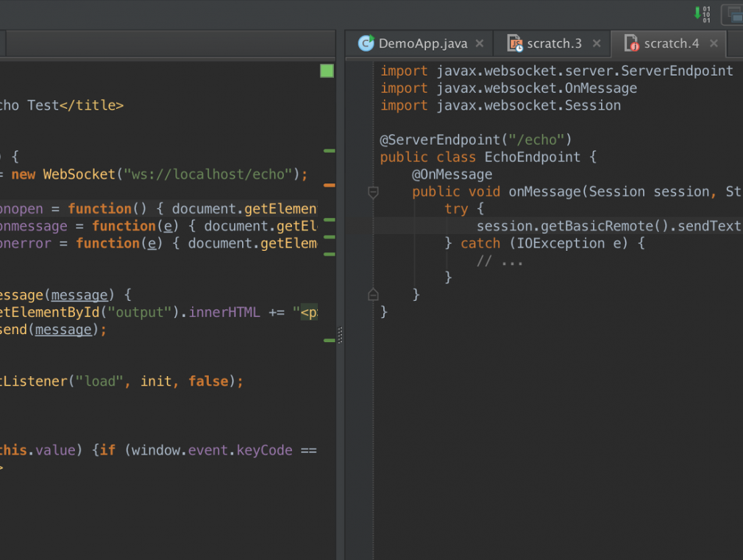Click the import javax.websocket.OnMessage line
This screenshot has height=560, width=743.
(x=508, y=88)
